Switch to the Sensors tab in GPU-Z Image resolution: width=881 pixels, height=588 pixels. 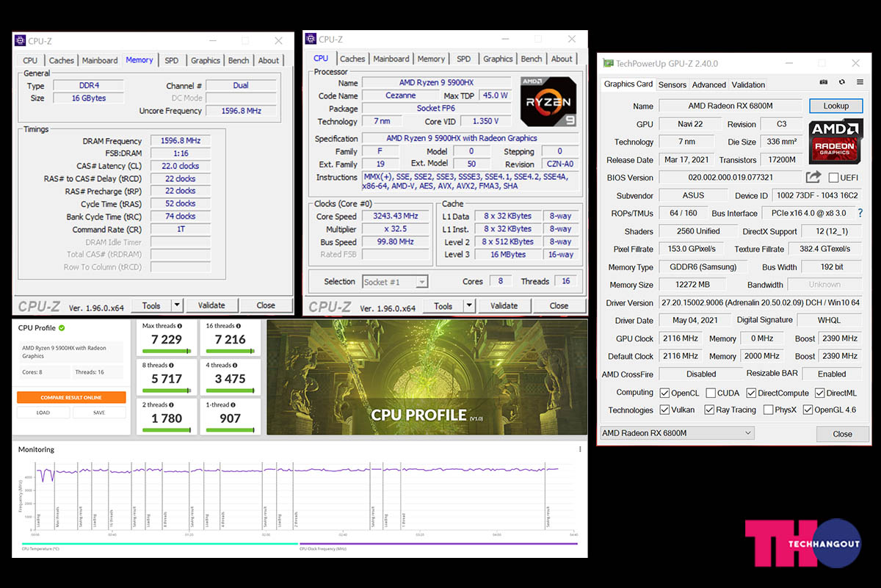(672, 84)
